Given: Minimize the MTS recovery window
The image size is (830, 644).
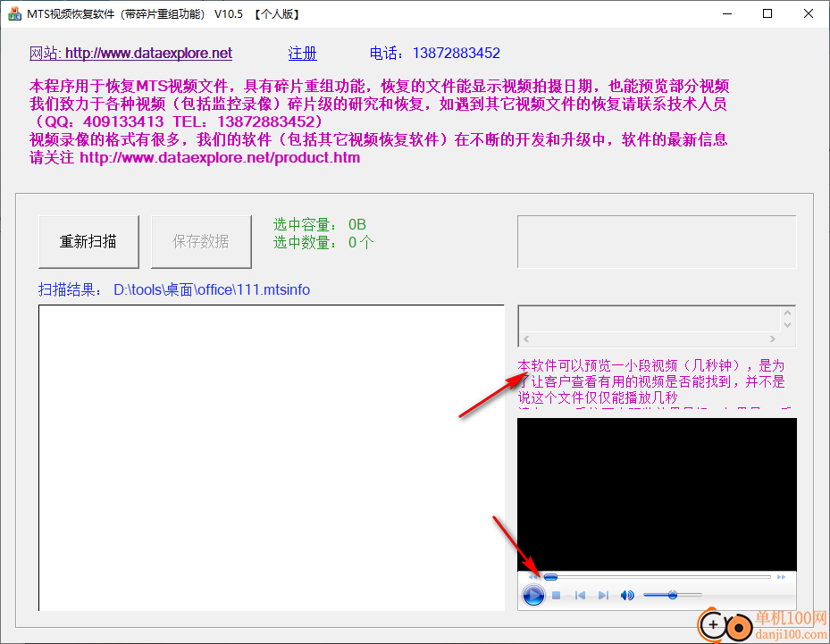Looking at the screenshot, I should (x=727, y=13).
